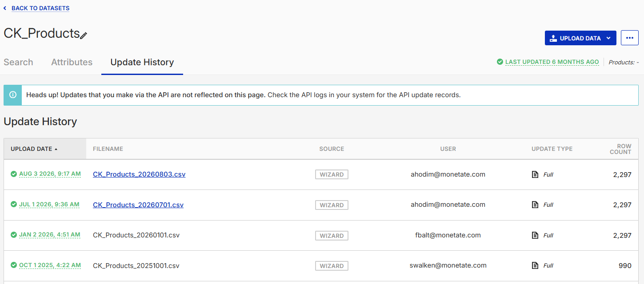Click success check icon for Aug 3 2026 upload
Viewport: 644px width, 284px height.
[x=14, y=174]
